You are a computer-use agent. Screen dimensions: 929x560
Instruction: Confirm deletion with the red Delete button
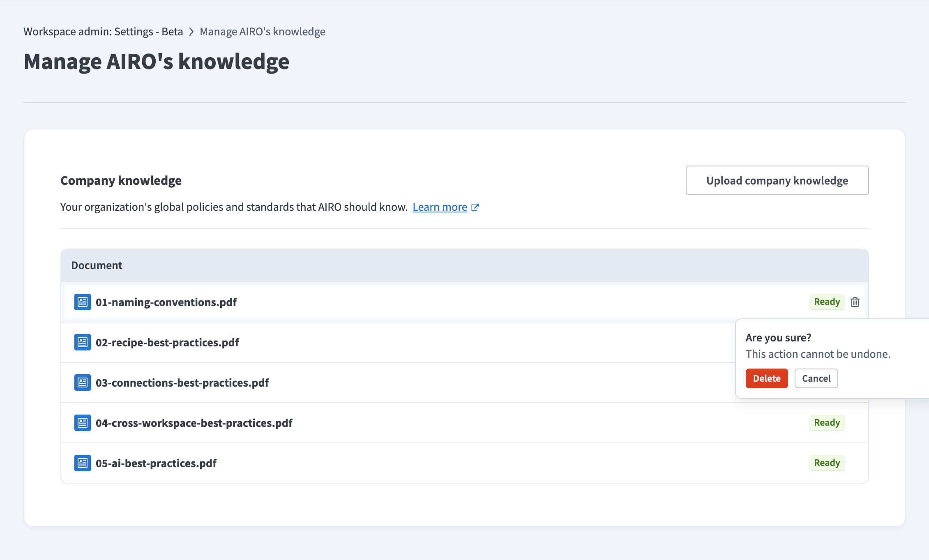pyautogui.click(x=767, y=378)
